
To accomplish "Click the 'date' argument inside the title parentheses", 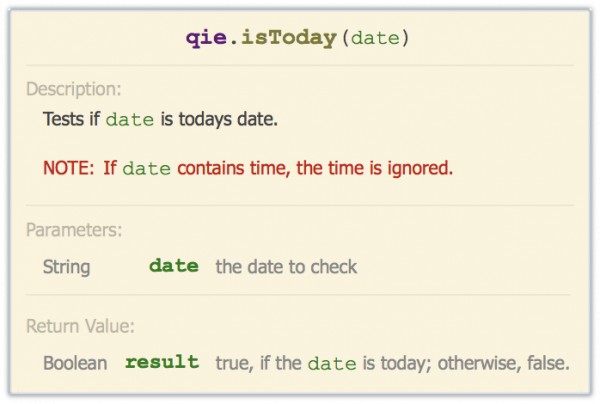I will pos(375,38).
